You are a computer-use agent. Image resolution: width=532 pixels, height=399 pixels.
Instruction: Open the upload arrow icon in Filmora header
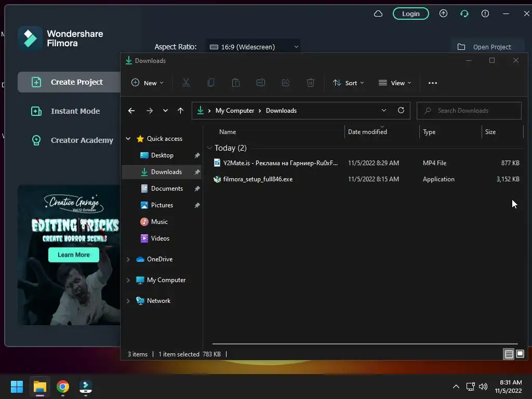click(x=443, y=14)
